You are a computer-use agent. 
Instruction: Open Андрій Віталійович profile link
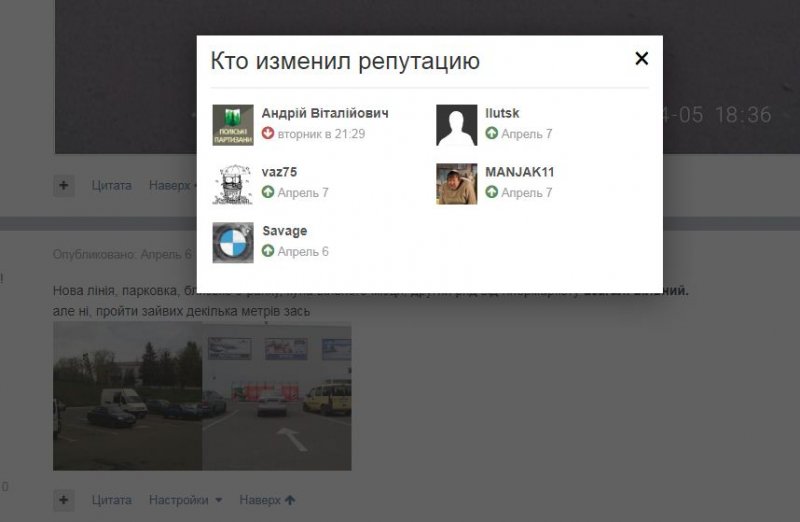coord(325,114)
